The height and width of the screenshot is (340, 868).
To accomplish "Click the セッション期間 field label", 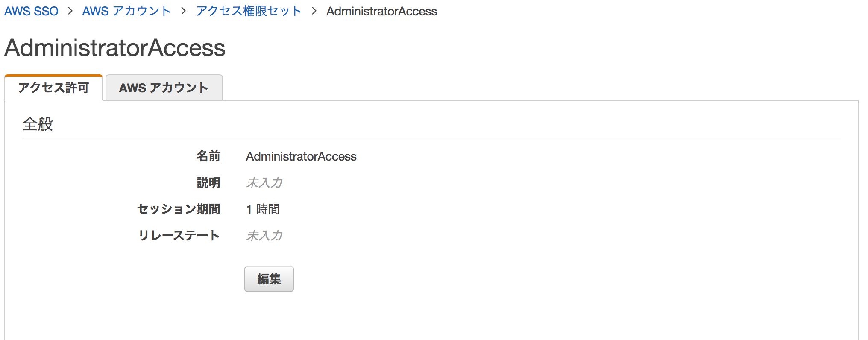I will [x=179, y=209].
